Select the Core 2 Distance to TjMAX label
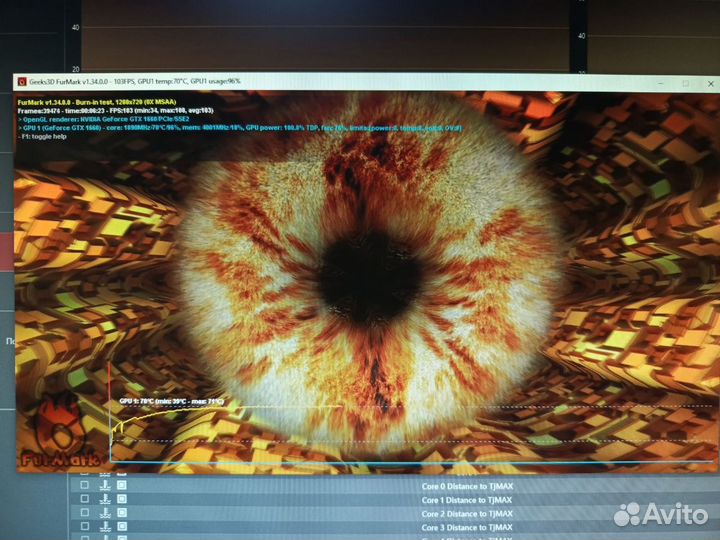This screenshot has width=720, height=540. pos(467,513)
